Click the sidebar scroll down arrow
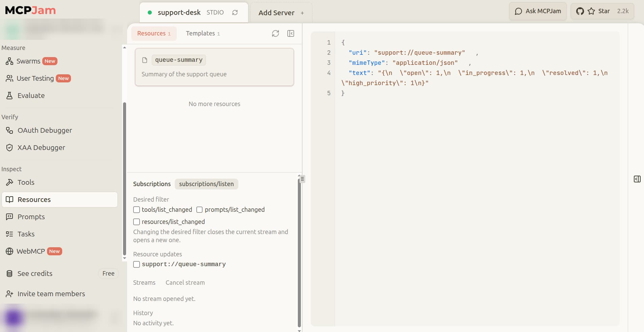The height and width of the screenshot is (332, 644). click(x=124, y=258)
